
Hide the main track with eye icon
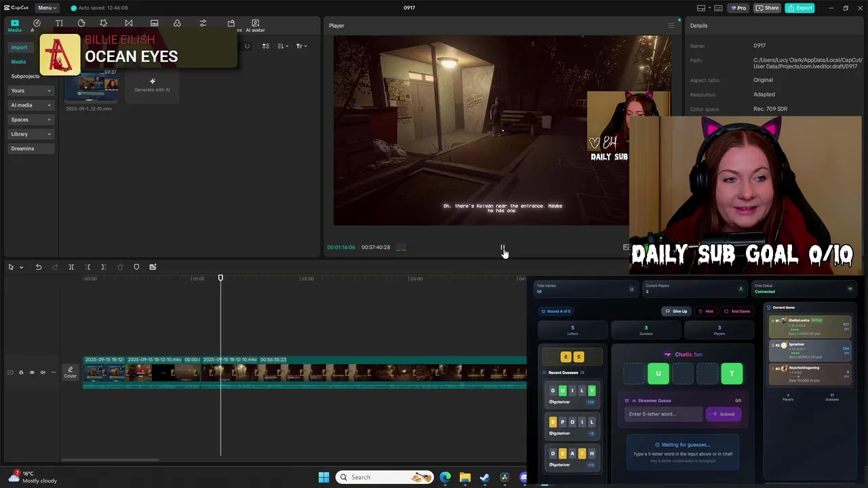tap(32, 372)
